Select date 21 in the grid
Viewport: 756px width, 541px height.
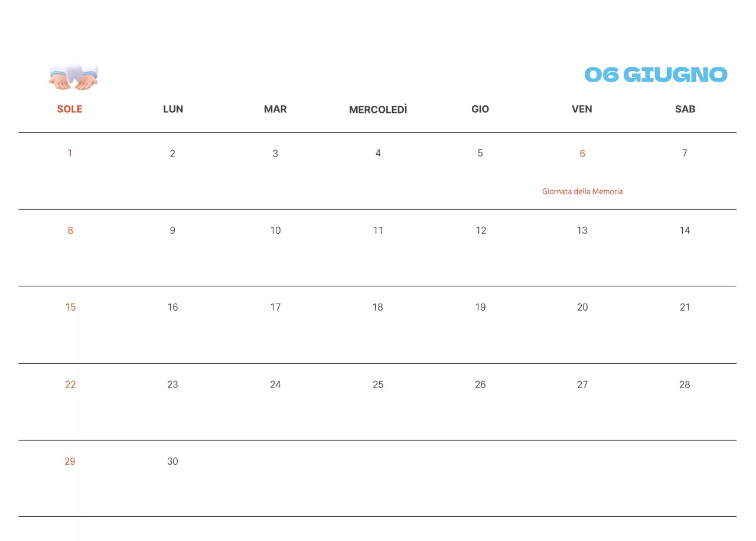pyautogui.click(x=685, y=307)
